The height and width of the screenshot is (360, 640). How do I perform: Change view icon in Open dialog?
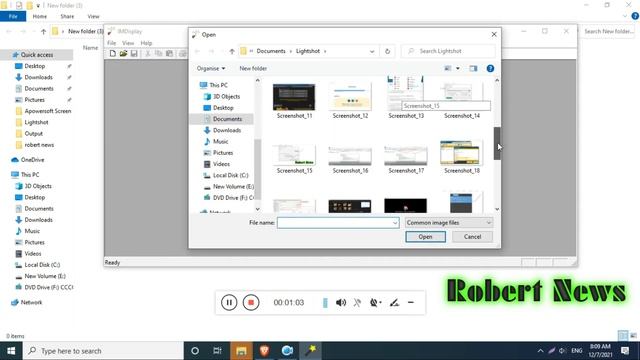pos(448,68)
